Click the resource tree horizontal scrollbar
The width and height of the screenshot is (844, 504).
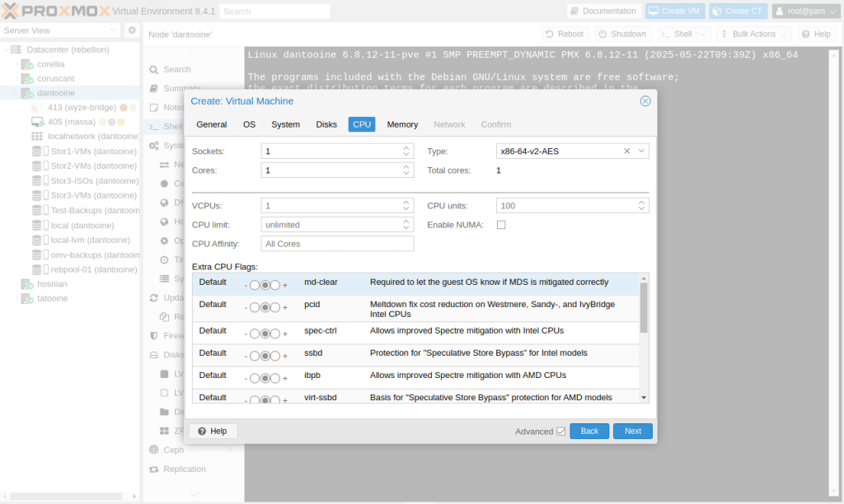[66, 496]
